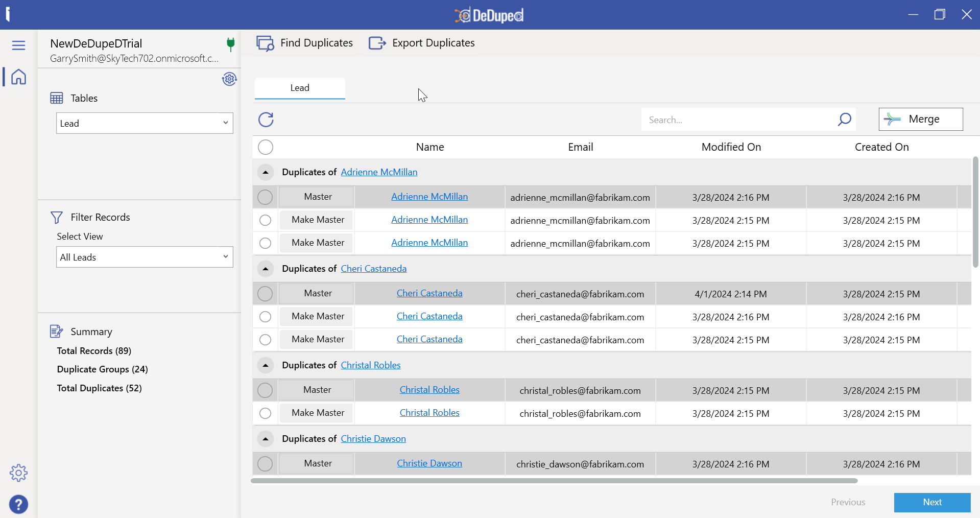980x518 pixels.
Task: Click the Duplicate Groups (24) summary entry
Action: tap(102, 369)
